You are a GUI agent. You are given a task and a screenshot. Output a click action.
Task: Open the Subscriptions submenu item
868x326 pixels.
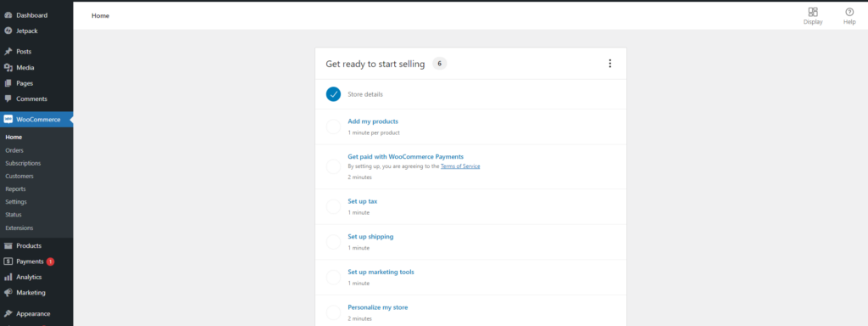23,164
